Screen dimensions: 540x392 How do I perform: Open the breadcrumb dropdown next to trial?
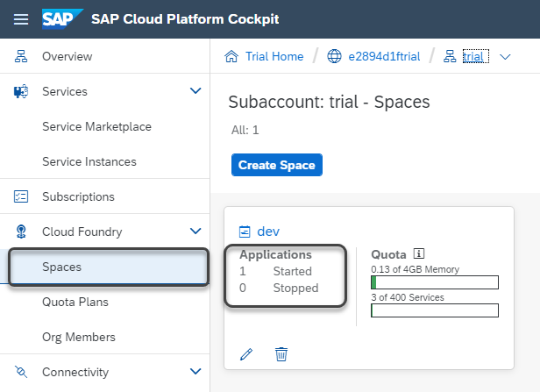[505, 57]
